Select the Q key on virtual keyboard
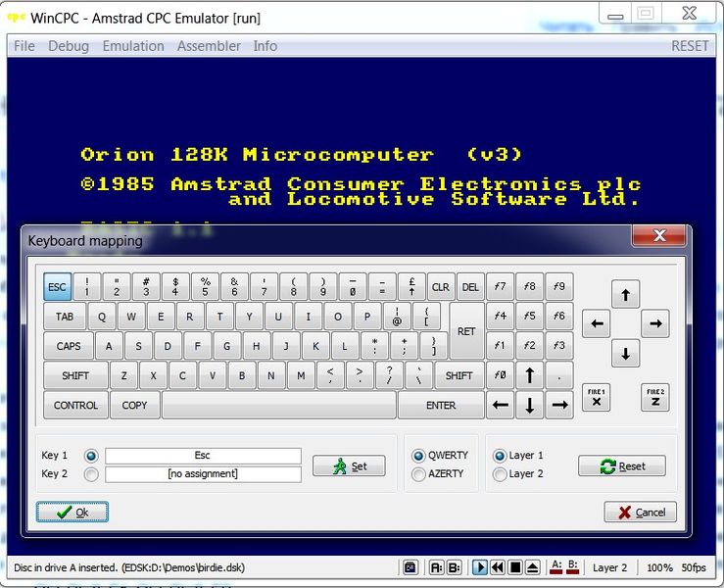This screenshot has height=588, width=724. 102,317
